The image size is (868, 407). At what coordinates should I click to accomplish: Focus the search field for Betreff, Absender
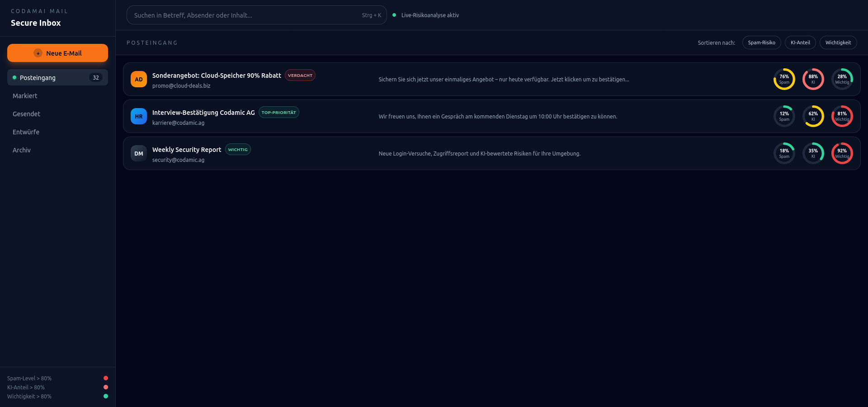[244, 15]
